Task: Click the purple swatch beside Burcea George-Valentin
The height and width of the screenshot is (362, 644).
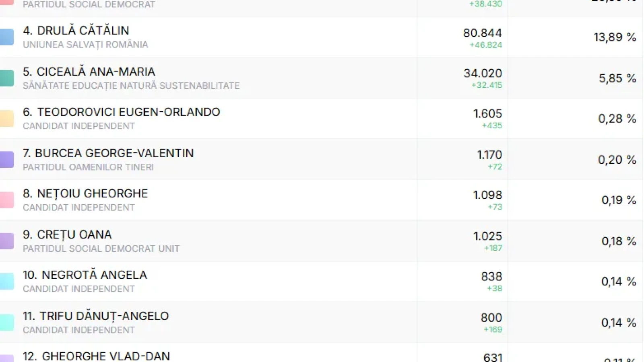Action: click(6, 160)
